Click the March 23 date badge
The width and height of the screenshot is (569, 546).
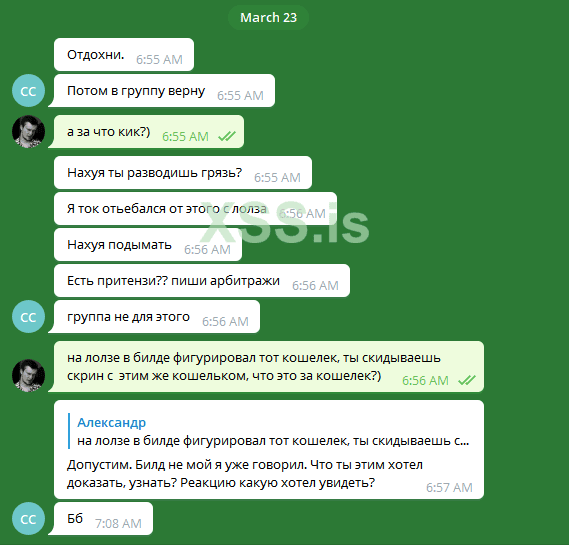click(269, 17)
